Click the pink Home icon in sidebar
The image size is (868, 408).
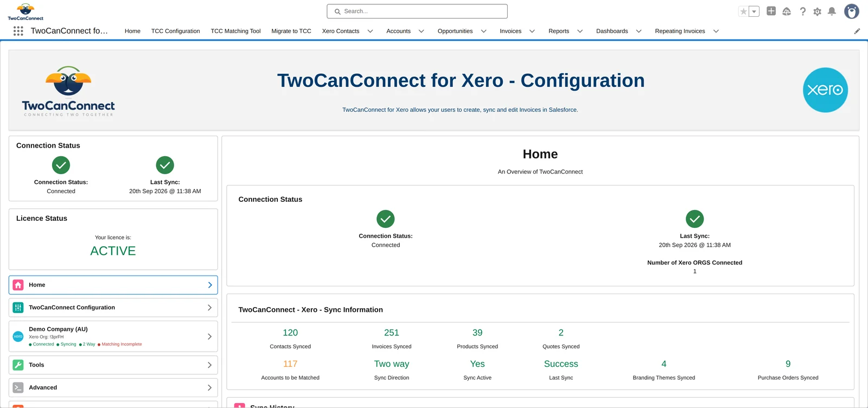point(18,285)
